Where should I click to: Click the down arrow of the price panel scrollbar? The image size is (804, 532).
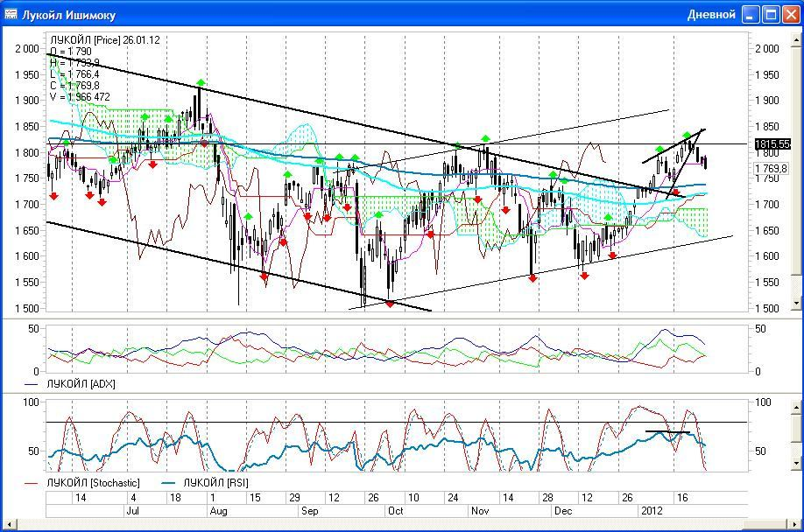click(x=796, y=303)
